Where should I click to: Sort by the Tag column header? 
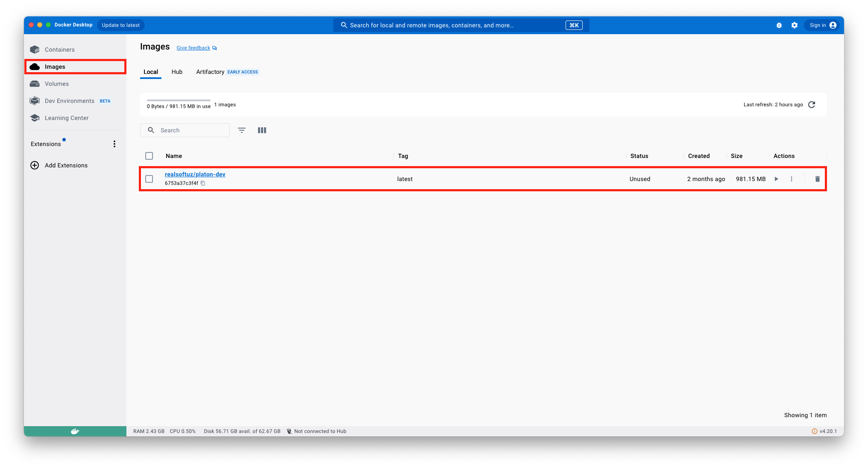403,156
